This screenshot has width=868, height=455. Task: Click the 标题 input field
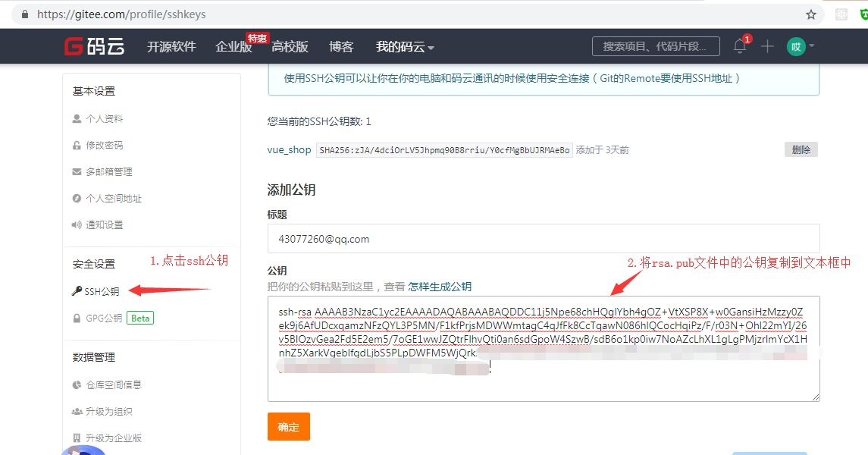(x=544, y=239)
